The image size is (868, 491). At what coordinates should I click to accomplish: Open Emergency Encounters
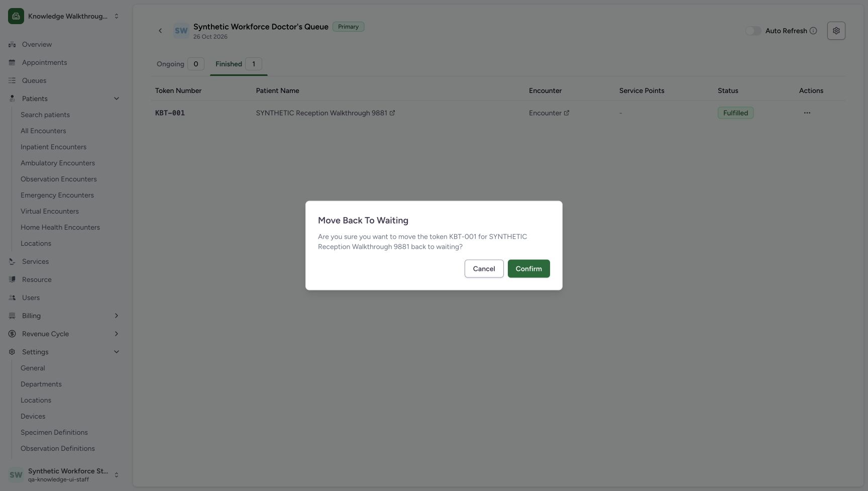tap(57, 195)
